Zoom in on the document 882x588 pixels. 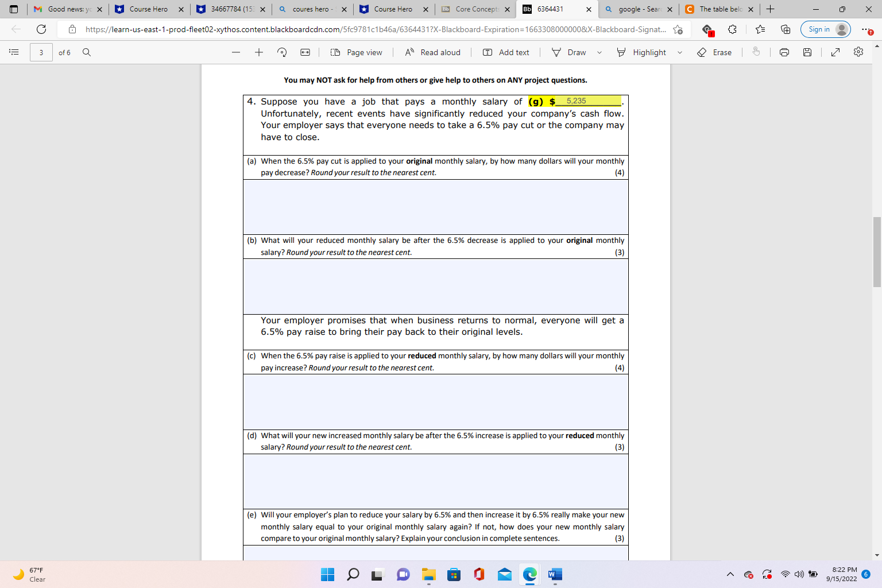tap(258, 52)
